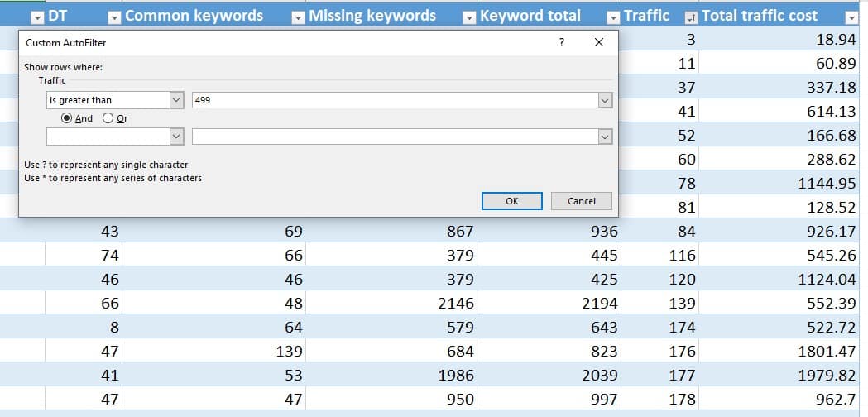
Task: Select cell with traffic cost 614.13
Action: [779, 112]
